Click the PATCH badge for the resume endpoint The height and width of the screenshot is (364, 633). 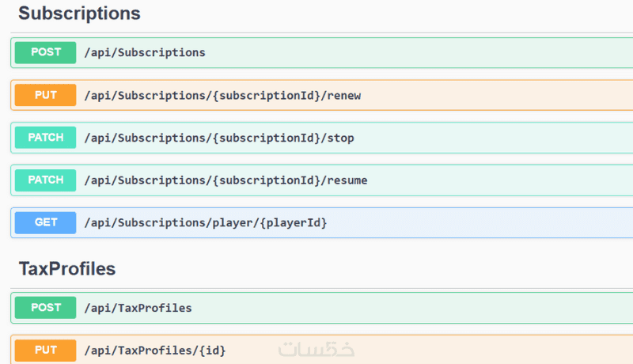coord(46,180)
